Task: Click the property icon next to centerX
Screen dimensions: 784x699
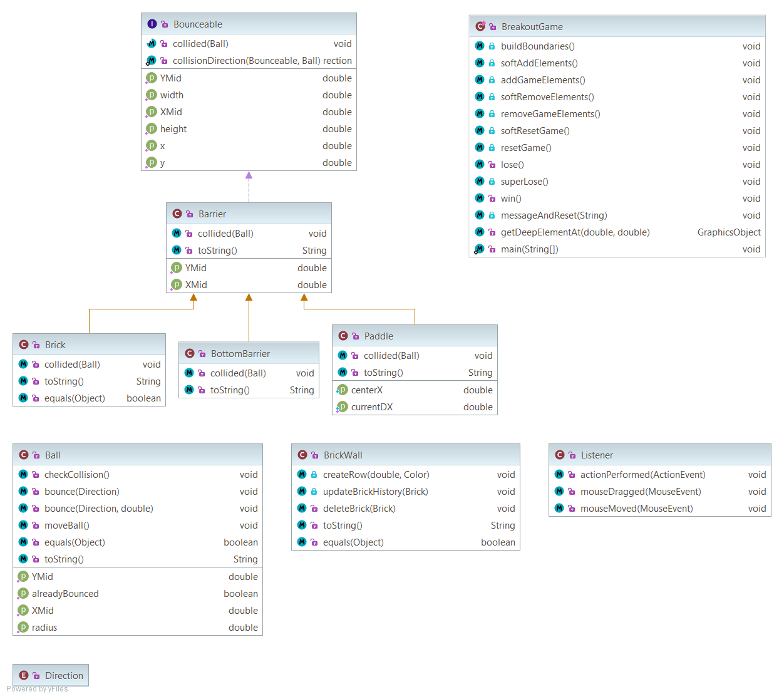Action: pos(343,390)
